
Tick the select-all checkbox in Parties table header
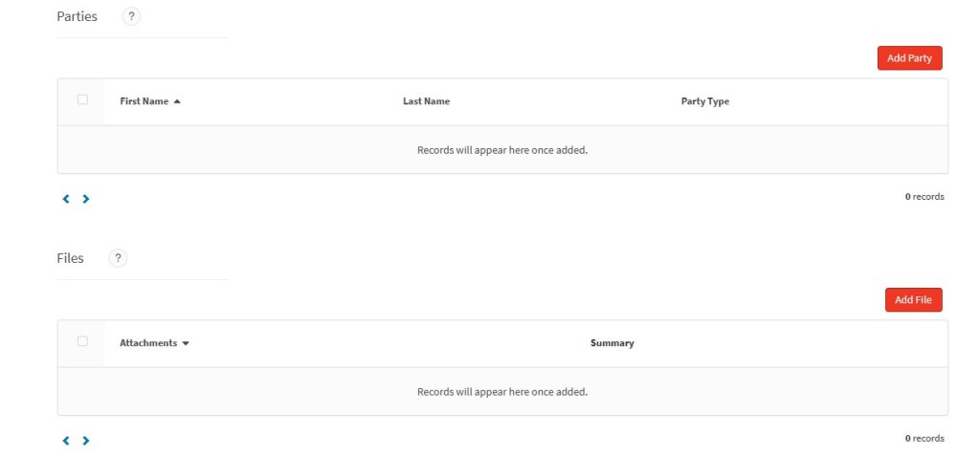tap(82, 99)
